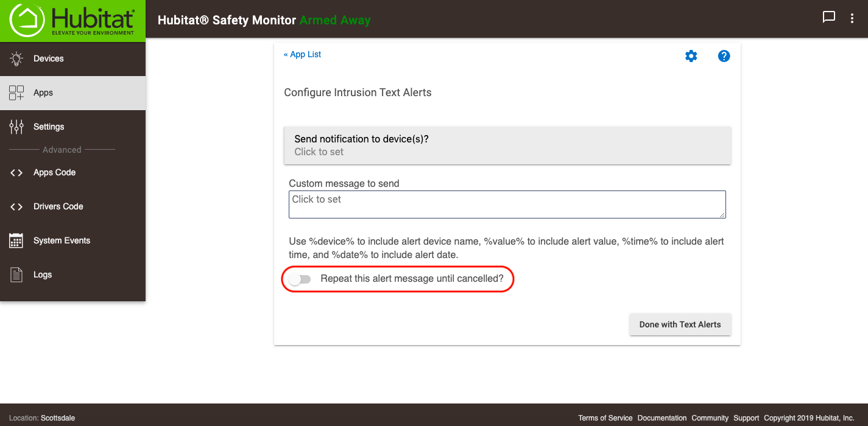Click the Repeat this alert message label
This screenshot has height=426, width=868.
coord(412,279)
